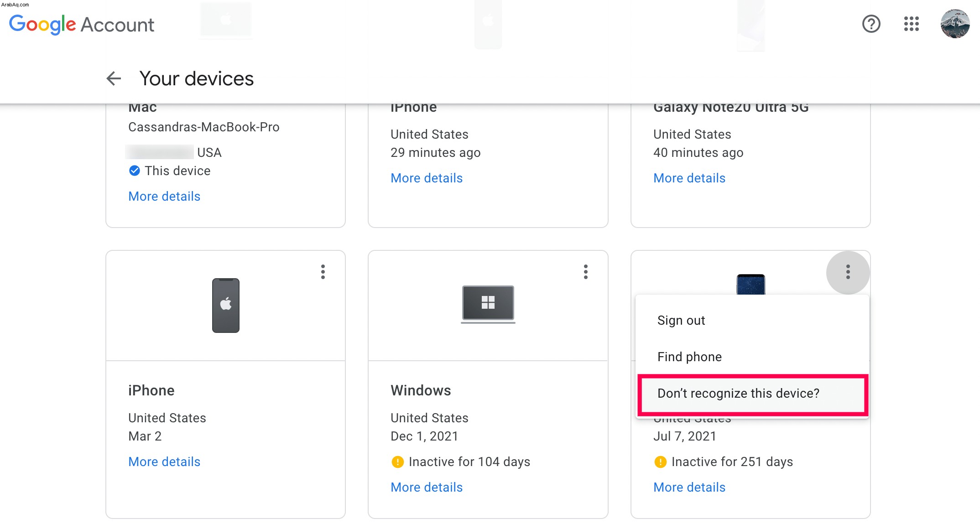Click the Windows heading on the device card

pyautogui.click(x=421, y=390)
